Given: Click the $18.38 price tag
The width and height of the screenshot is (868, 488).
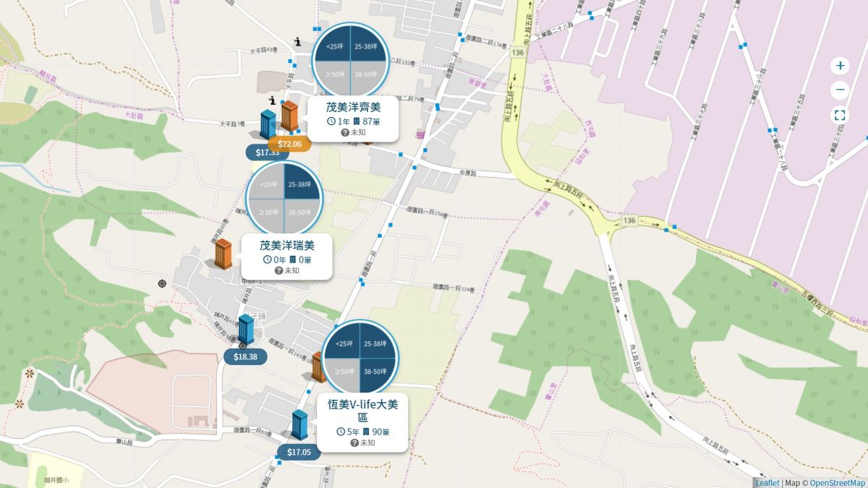Looking at the screenshot, I should [246, 356].
